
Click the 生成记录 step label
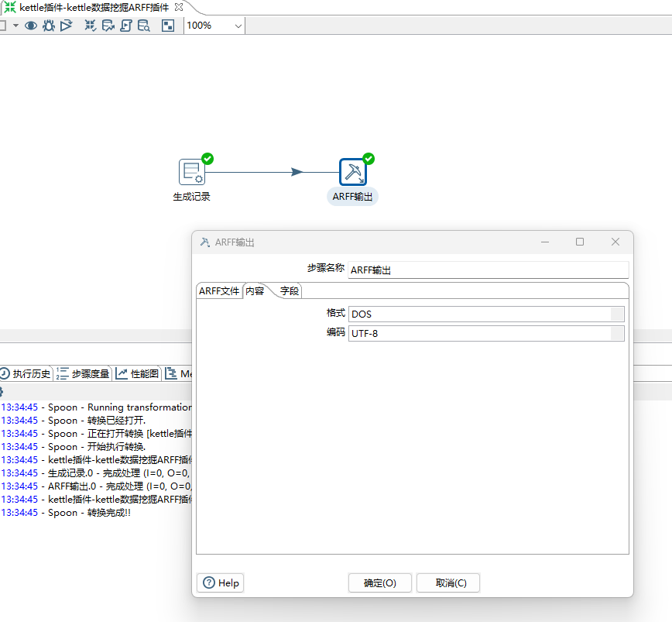pyautogui.click(x=191, y=197)
